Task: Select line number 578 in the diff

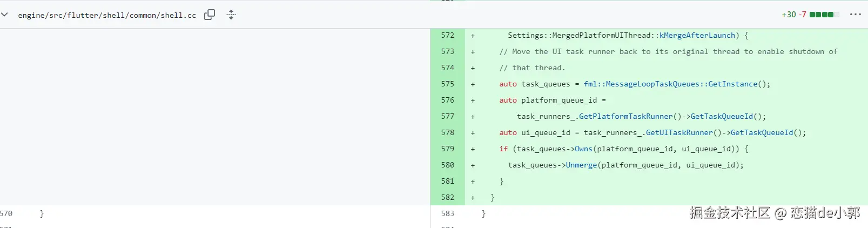Action: click(x=448, y=132)
